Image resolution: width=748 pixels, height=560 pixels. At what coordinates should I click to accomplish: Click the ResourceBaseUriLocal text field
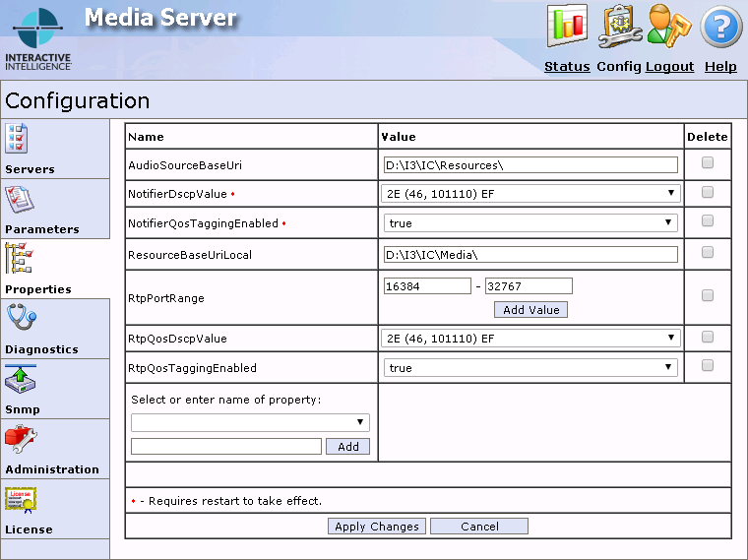coord(530,255)
